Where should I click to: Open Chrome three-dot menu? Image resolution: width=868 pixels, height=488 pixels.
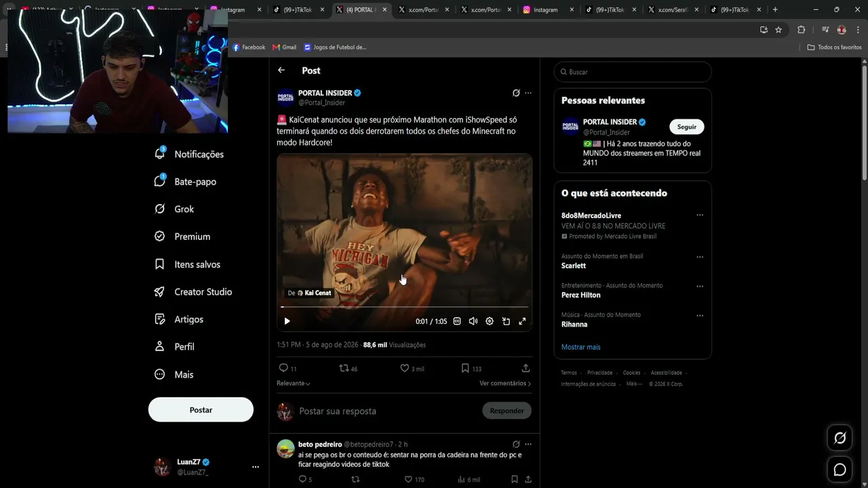[x=858, y=30]
